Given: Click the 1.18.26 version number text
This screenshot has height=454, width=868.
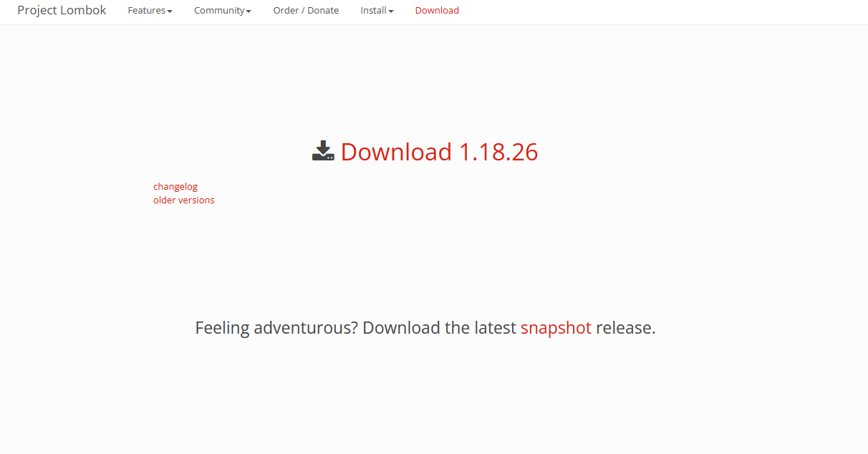Looking at the screenshot, I should coord(498,152).
